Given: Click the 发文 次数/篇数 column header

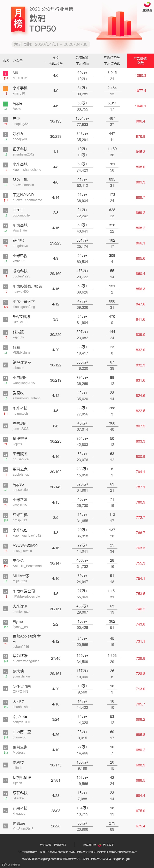Looking at the screenshot, I should (56, 61).
